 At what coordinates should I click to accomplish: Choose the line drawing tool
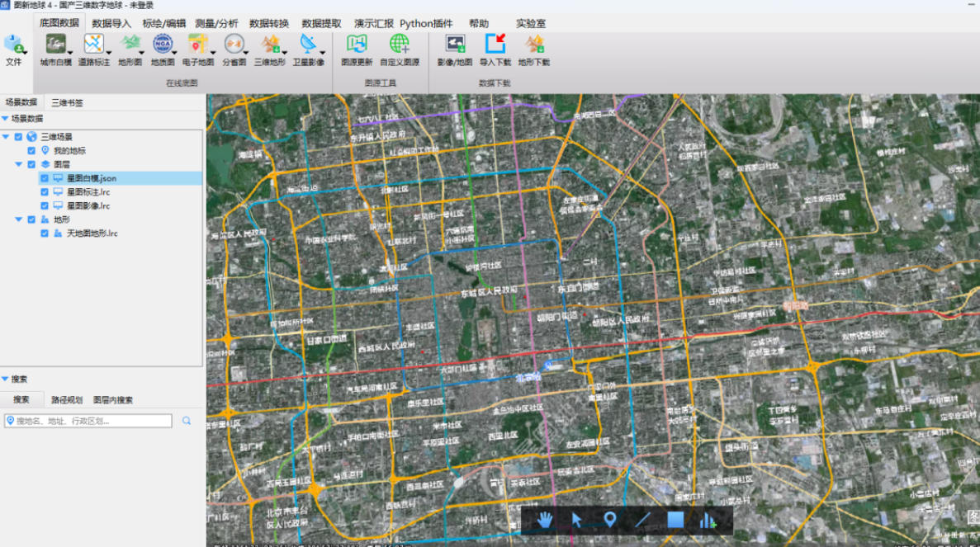pyautogui.click(x=642, y=520)
